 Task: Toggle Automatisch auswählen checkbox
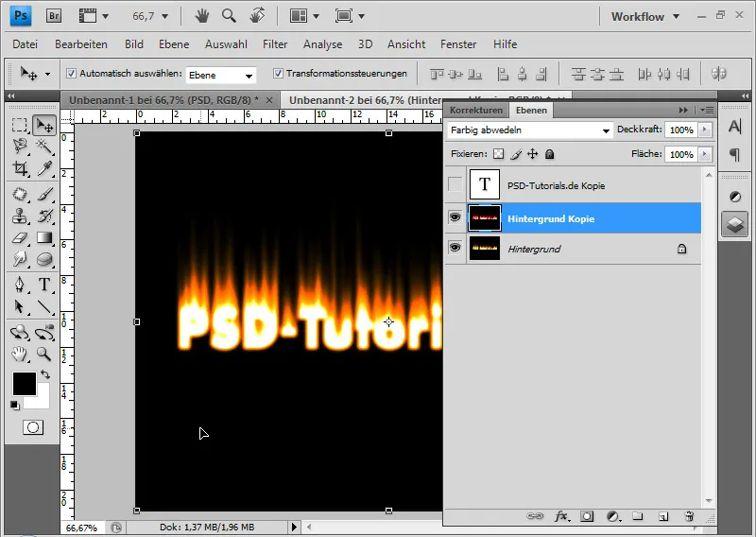click(72, 74)
